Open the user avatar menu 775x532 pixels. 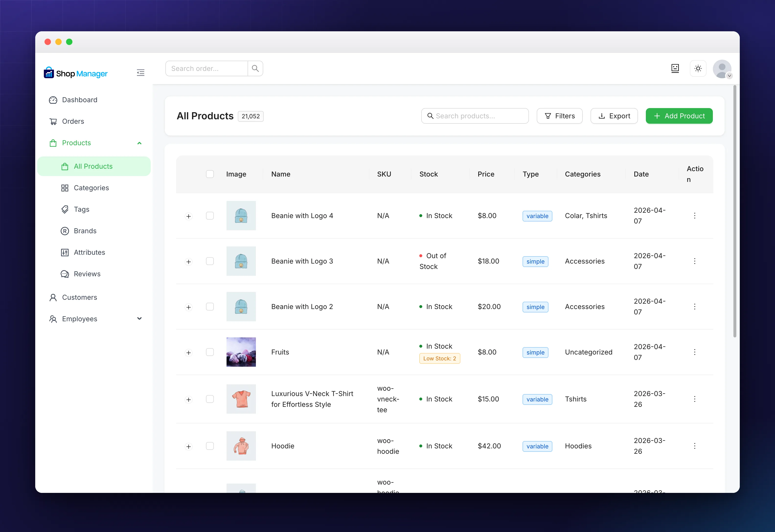(x=722, y=69)
